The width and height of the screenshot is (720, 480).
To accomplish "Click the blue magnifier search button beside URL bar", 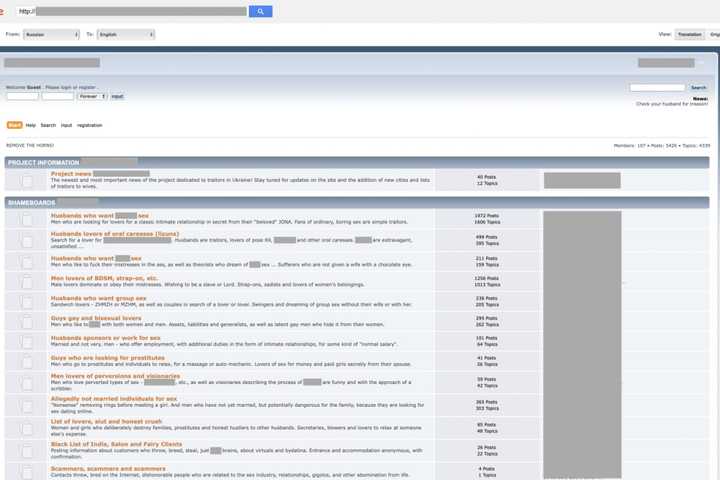I will click(x=260, y=11).
